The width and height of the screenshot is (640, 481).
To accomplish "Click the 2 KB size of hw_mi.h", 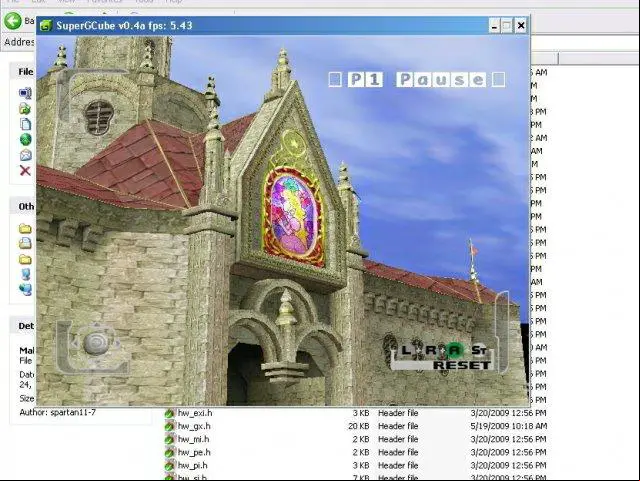I will point(361,439).
